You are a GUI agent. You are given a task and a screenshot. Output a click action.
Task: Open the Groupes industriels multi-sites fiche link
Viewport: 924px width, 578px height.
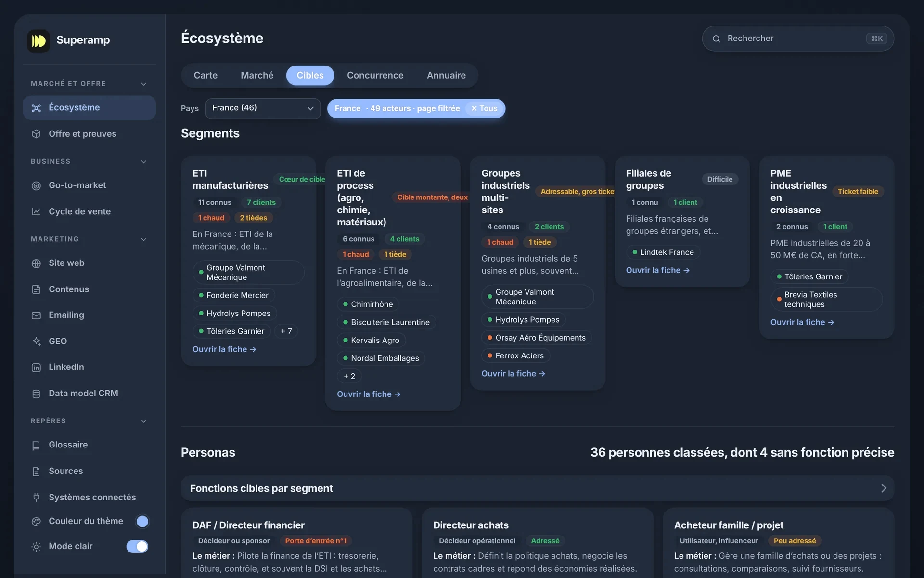[513, 373]
